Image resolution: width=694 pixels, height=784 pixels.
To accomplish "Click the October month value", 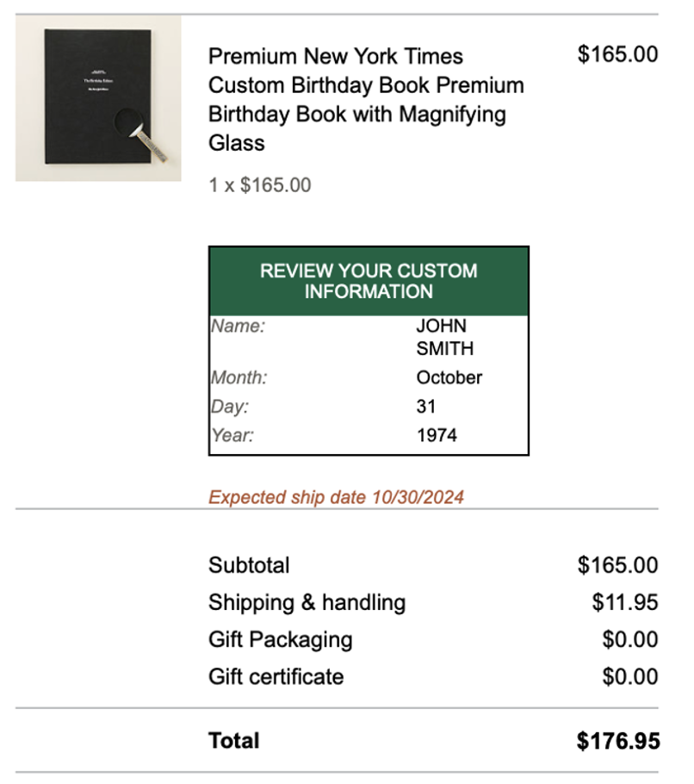I will click(449, 377).
